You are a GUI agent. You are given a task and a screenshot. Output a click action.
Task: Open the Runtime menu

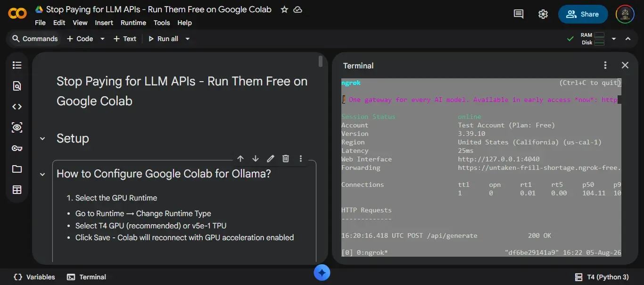133,23
